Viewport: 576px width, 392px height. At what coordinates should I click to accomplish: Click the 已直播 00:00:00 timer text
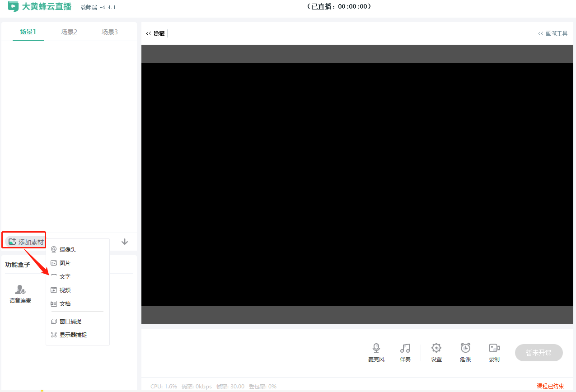(x=339, y=6)
